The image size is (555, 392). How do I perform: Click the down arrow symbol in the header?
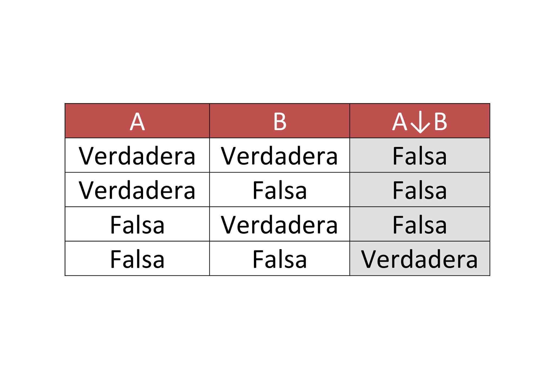coord(420,122)
